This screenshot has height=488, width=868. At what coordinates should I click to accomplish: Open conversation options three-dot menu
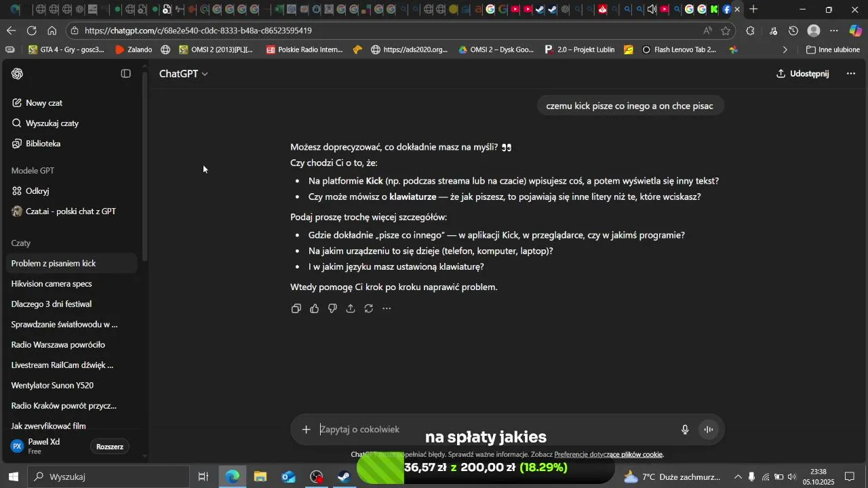coord(851,74)
